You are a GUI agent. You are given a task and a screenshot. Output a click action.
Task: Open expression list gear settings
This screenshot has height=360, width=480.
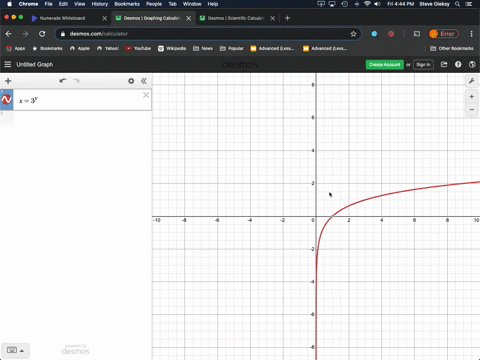tap(131, 81)
